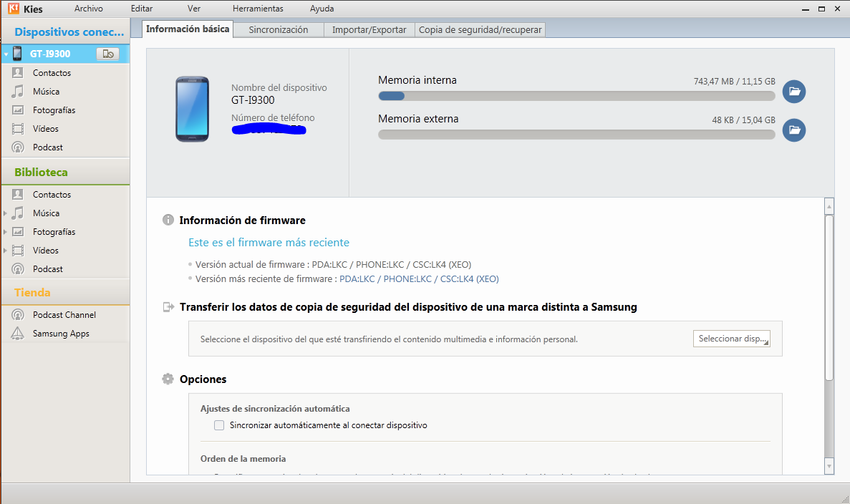Open the Ayuda menu
The image size is (850, 504).
click(322, 9)
